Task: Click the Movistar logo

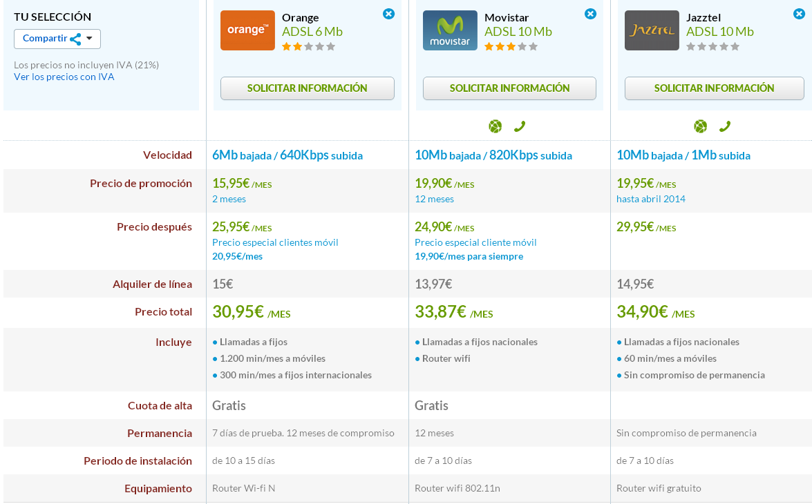Action: 450,30
